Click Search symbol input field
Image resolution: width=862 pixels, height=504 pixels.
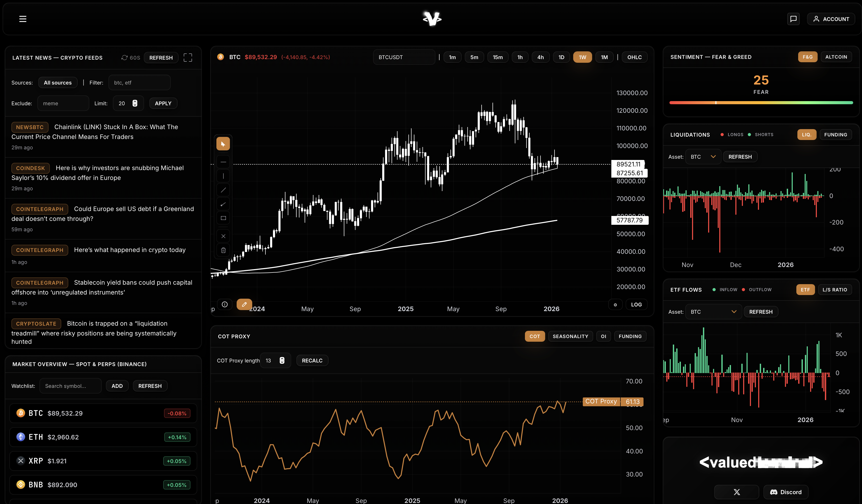[x=71, y=386]
